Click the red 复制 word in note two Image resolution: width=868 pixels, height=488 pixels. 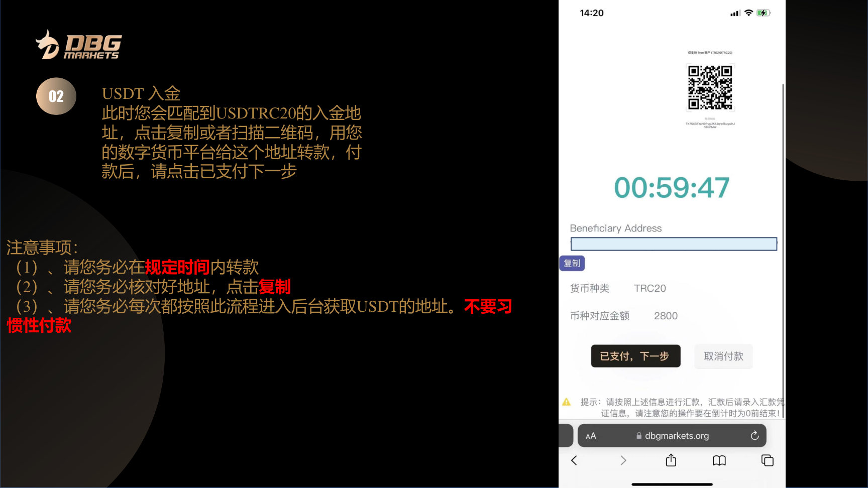tap(275, 287)
